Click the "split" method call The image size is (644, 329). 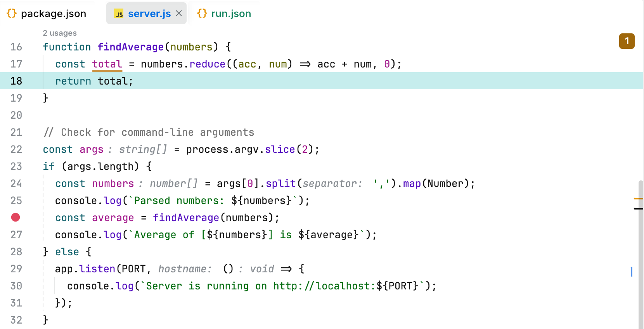coord(280,184)
